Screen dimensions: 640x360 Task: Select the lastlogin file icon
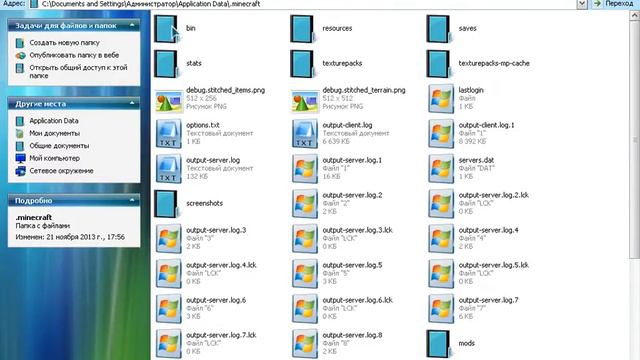click(x=441, y=98)
